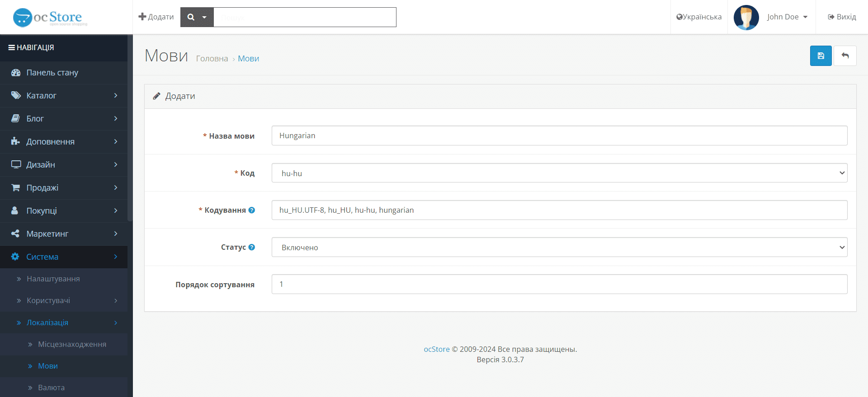Click the Дизайн monitor icon
This screenshot has width=868, height=397.
tap(16, 164)
